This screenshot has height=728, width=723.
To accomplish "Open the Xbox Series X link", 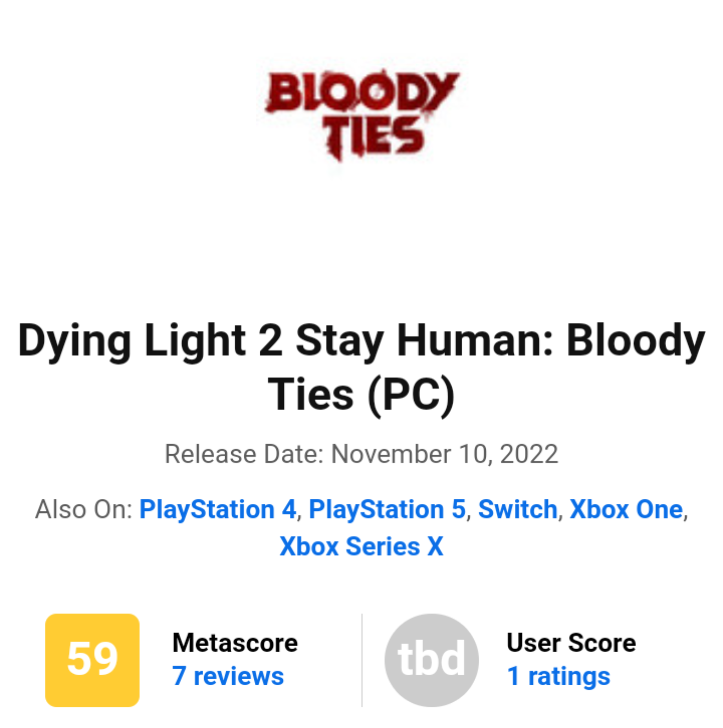I will (361, 546).
